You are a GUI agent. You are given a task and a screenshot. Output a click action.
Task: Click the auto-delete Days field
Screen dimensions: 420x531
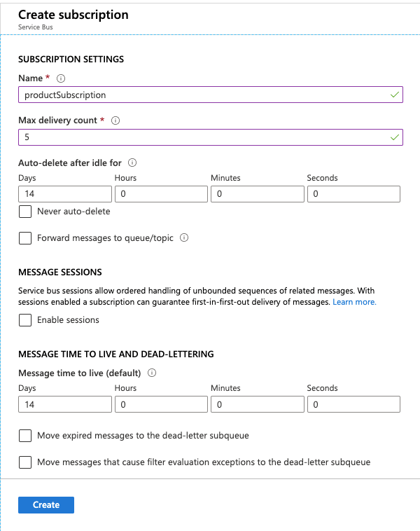[65, 194]
